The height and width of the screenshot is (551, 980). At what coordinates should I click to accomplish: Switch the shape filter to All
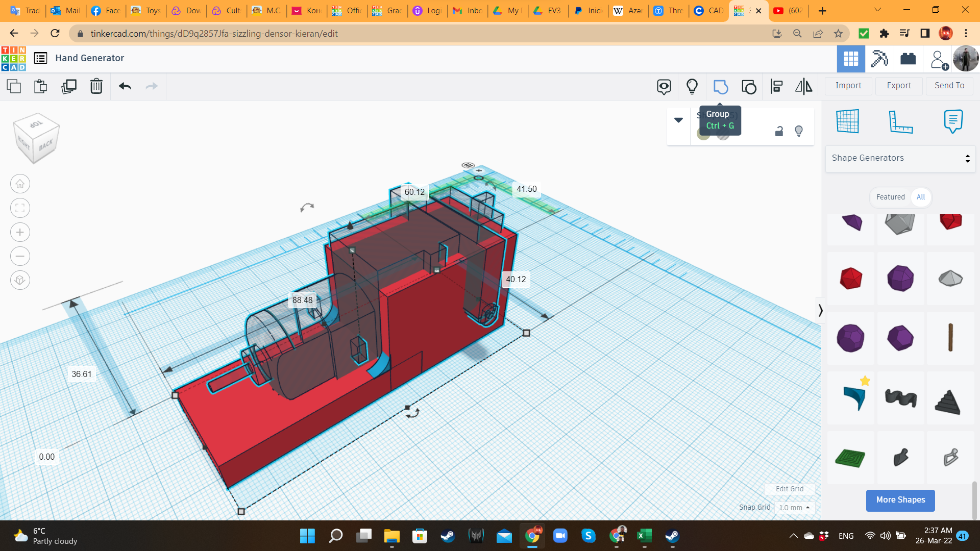[921, 197]
